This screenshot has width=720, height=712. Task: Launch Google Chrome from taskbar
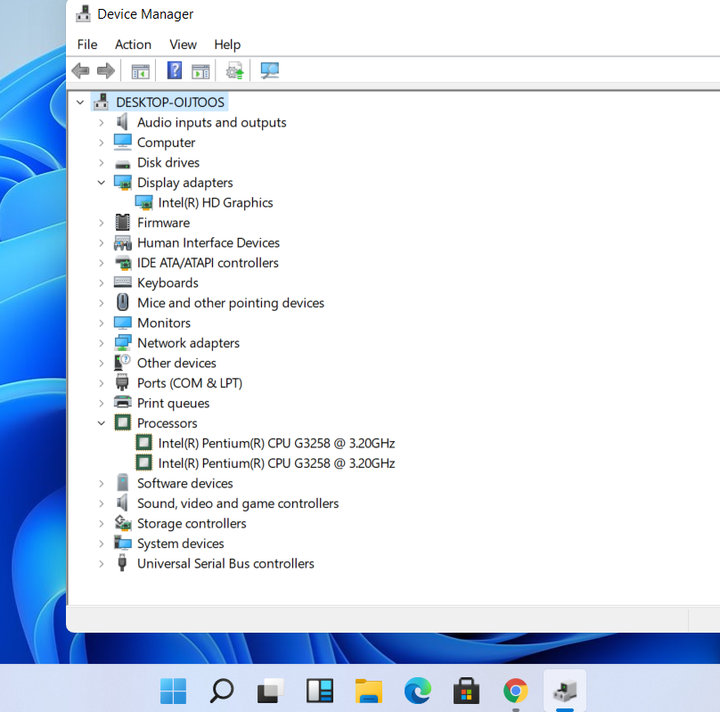point(516,690)
